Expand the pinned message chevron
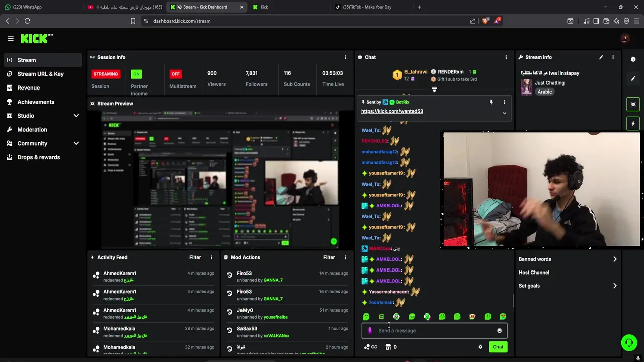This screenshot has height=362, width=644. coord(504,113)
